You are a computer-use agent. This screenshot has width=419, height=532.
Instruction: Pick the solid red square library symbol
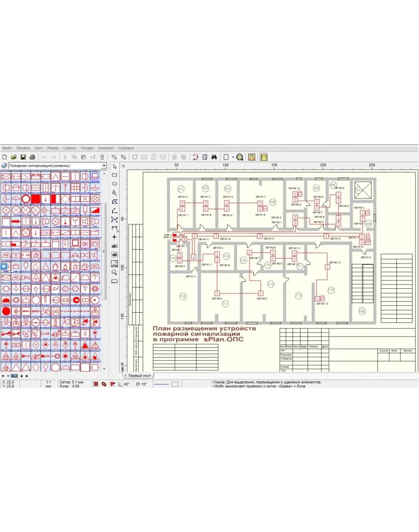click(x=35, y=199)
